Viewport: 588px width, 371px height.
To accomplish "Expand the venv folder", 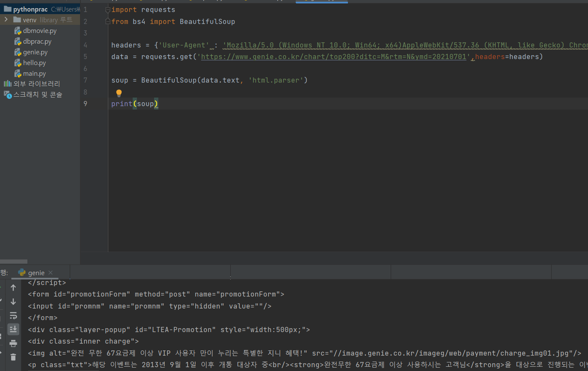I will 6,20.
